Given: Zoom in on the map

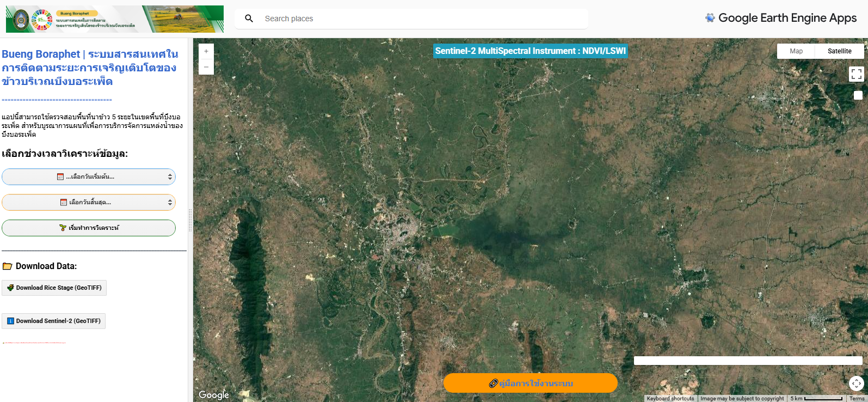Looking at the screenshot, I should click(x=206, y=51).
